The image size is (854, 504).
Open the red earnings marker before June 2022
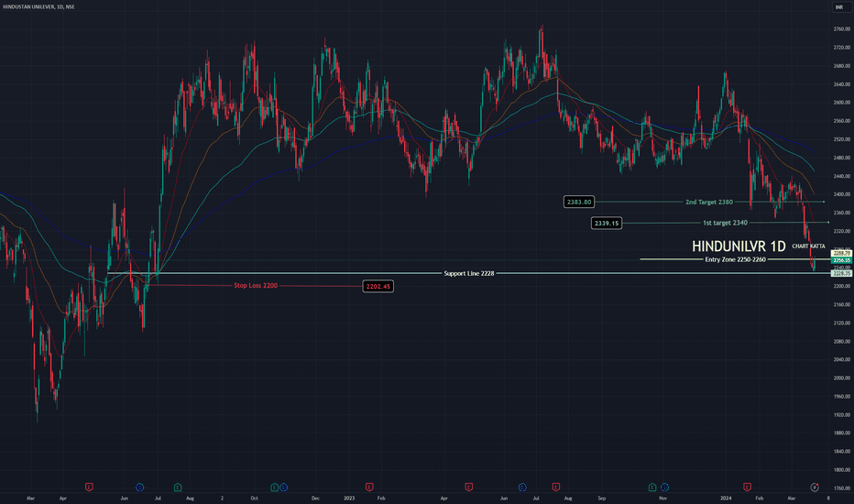coord(89,488)
